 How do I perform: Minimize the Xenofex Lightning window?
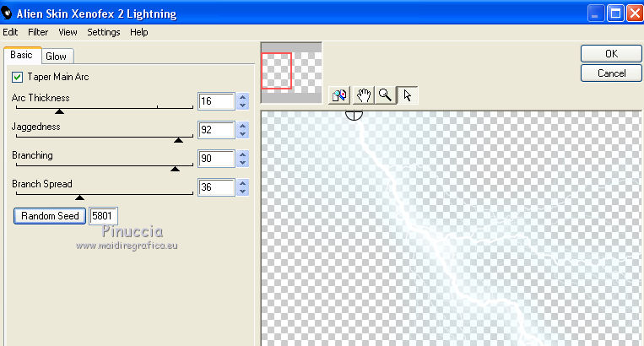[595, 14]
